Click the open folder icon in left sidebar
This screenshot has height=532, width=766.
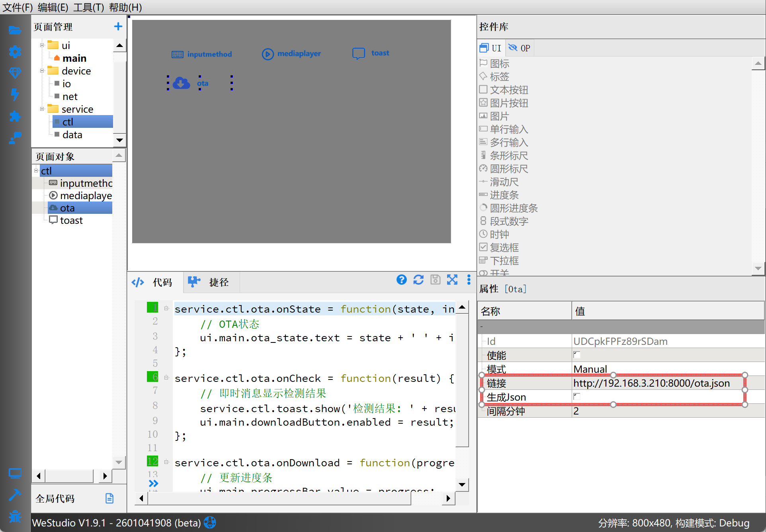point(15,30)
